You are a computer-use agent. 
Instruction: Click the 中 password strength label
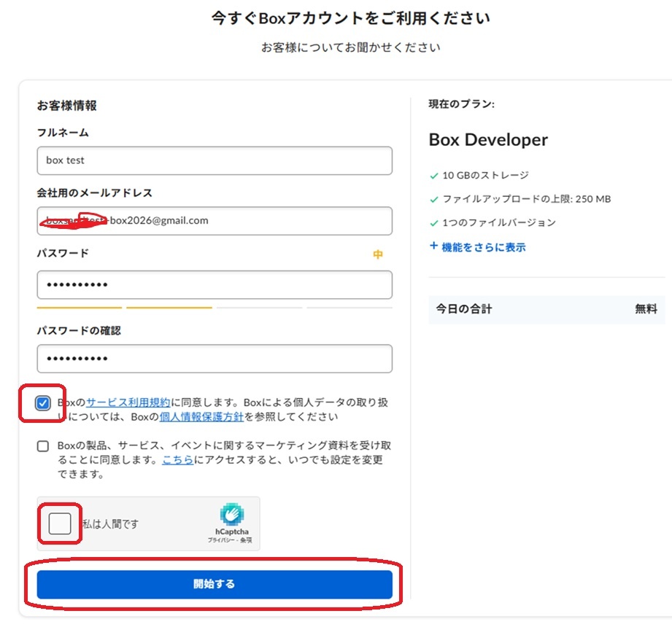(377, 254)
